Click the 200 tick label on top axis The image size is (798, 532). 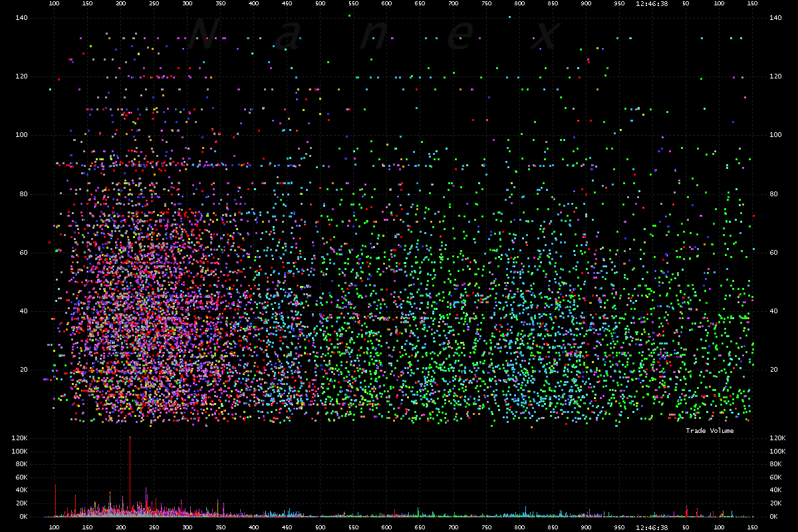tap(120, 3)
